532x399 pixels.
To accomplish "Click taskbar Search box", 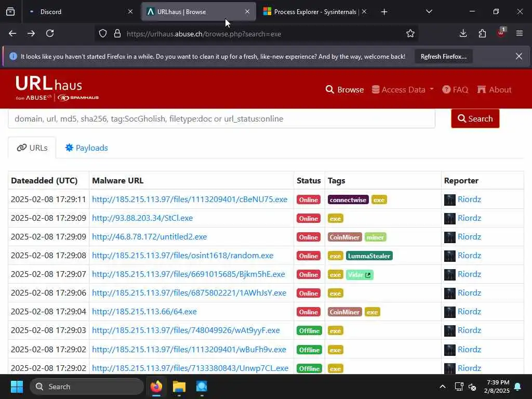I will click(x=87, y=387).
